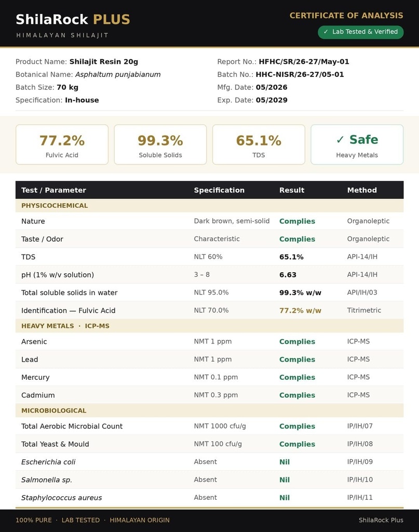Select the PHYSICOCHEMICAL section heading

[x=55, y=206]
